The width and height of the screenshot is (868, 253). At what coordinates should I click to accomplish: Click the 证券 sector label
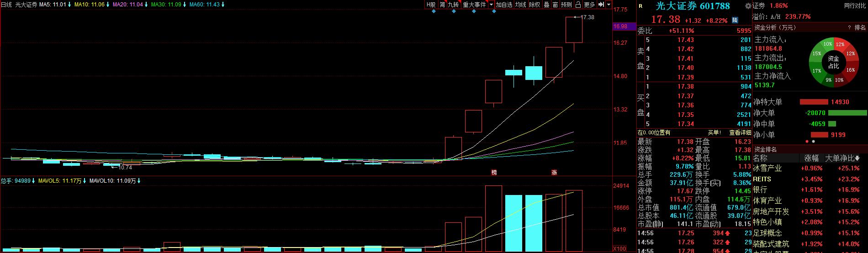pos(759,6)
